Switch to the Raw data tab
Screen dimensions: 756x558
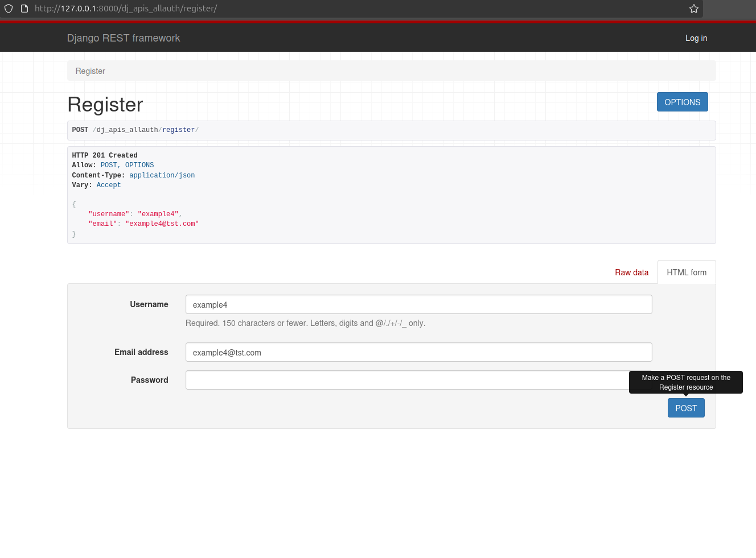631,272
